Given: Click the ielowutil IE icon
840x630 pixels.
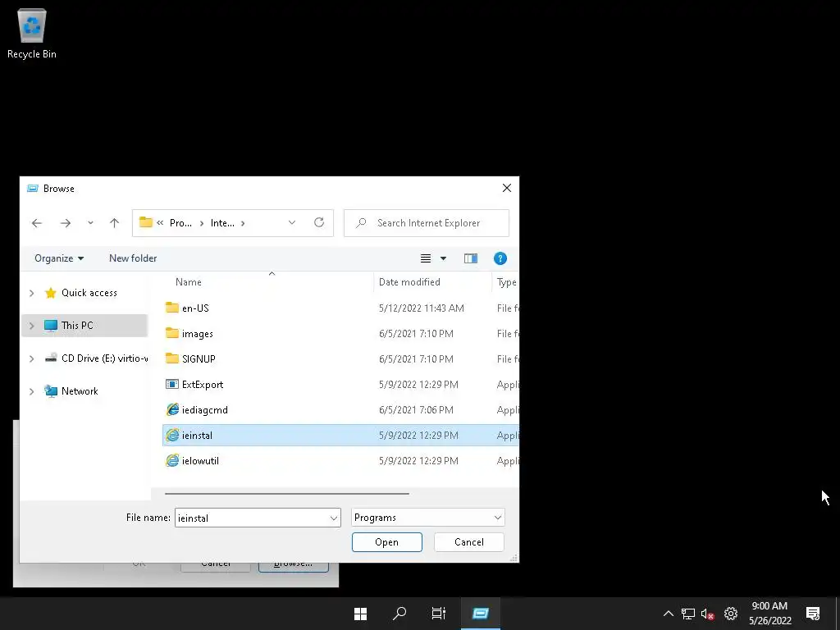Looking at the screenshot, I should click(x=172, y=461).
